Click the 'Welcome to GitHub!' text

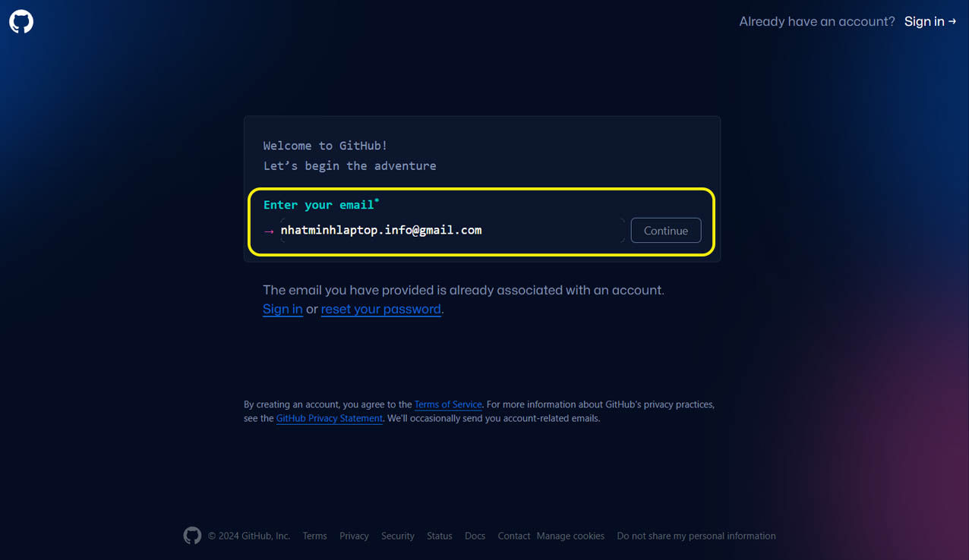coord(325,146)
